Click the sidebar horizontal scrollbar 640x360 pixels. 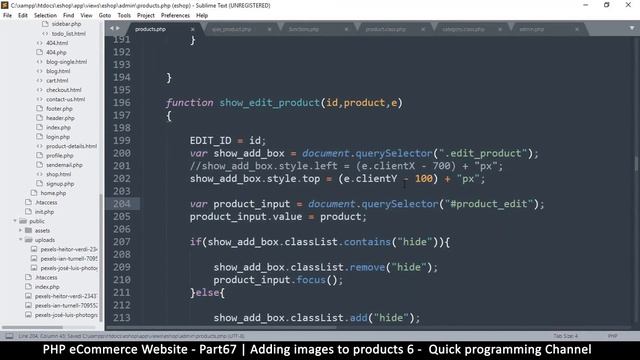(32, 327)
